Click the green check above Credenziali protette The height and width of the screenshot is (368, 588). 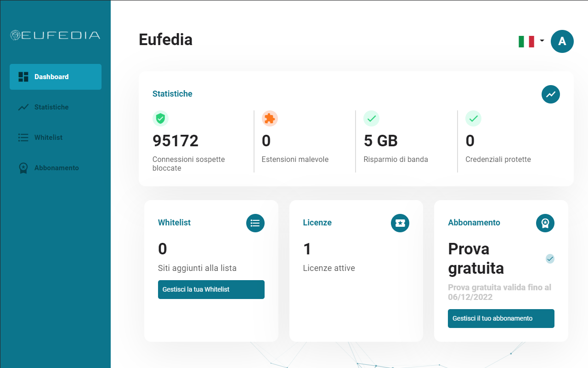point(473,119)
